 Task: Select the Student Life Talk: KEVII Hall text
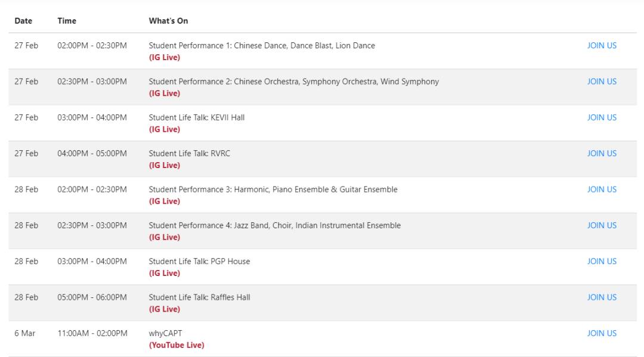[x=197, y=117]
